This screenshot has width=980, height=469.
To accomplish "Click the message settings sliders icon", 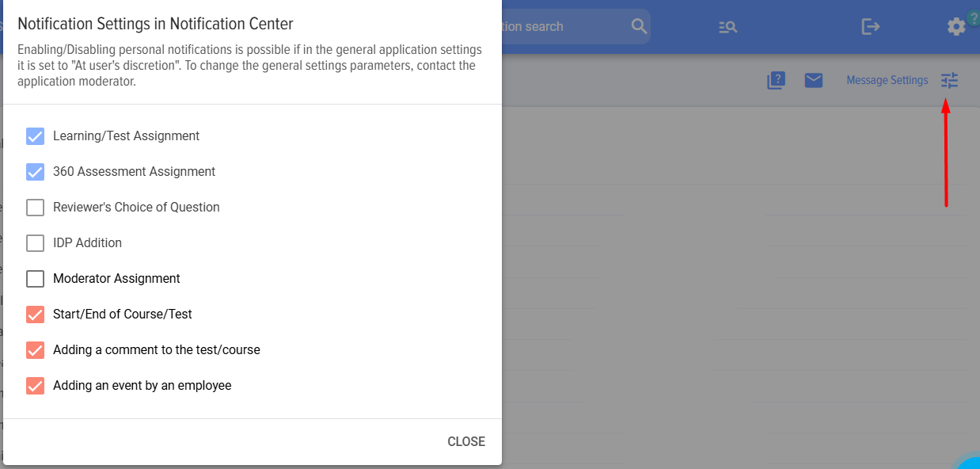I will click(x=949, y=80).
